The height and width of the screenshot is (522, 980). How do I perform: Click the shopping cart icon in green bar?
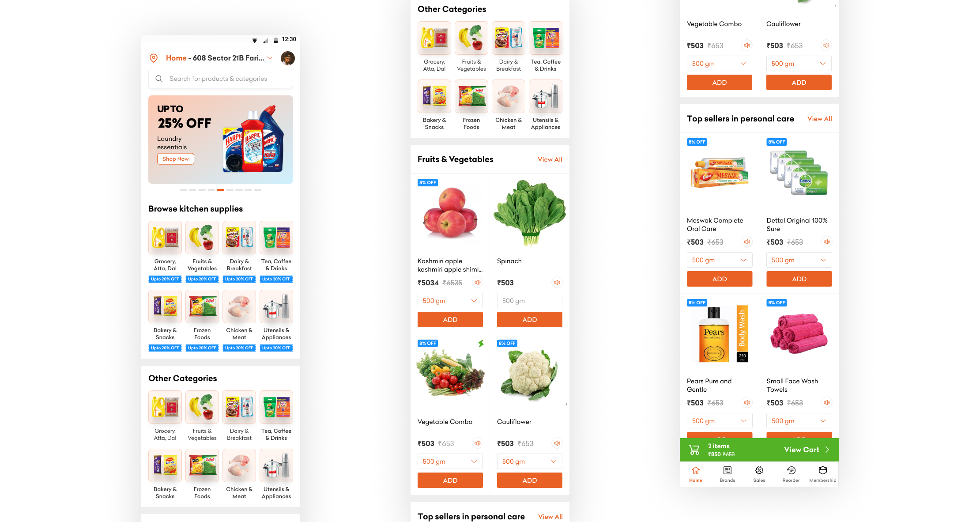pyautogui.click(x=694, y=450)
